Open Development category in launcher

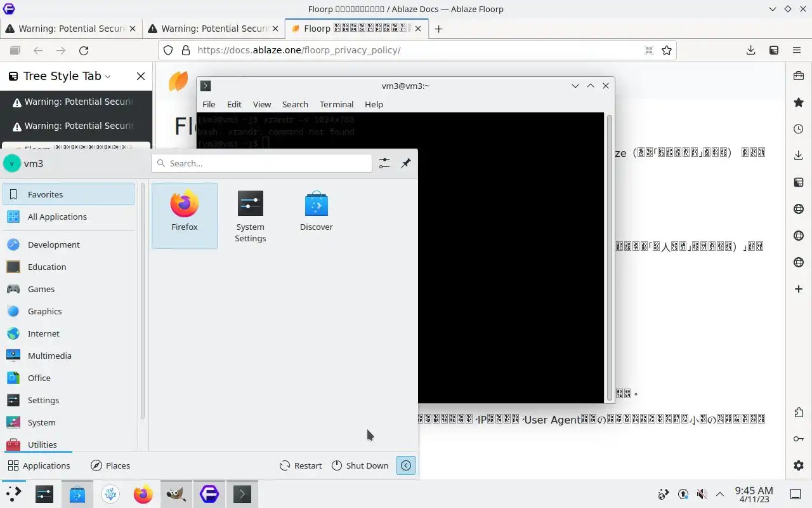pos(69,244)
